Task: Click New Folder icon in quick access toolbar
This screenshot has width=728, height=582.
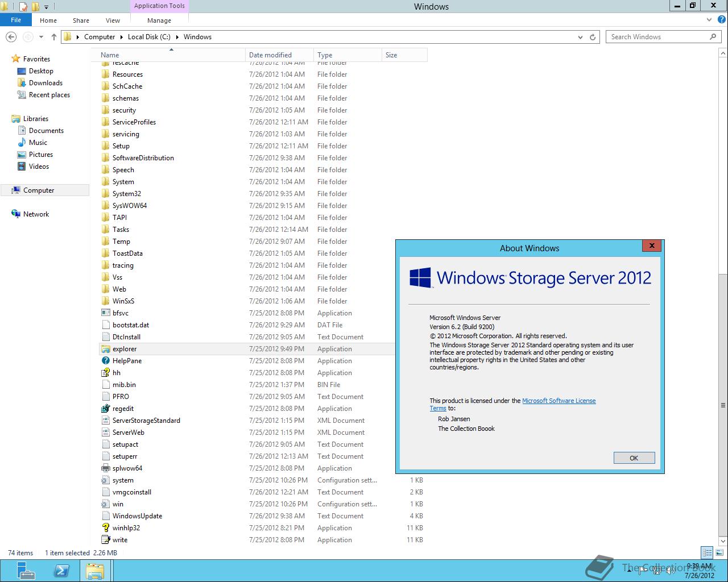Action: [x=35, y=7]
